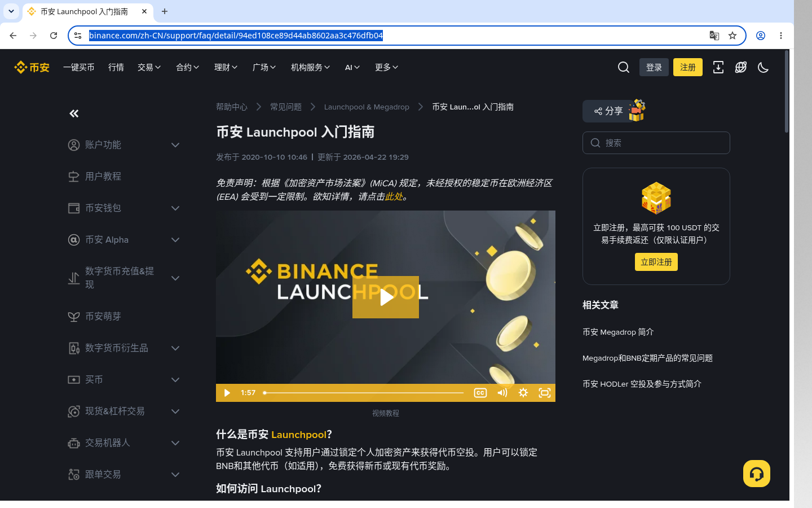The width and height of the screenshot is (812, 508).
Task: Open the 帮助中心 breadcrumb link
Action: pos(232,107)
